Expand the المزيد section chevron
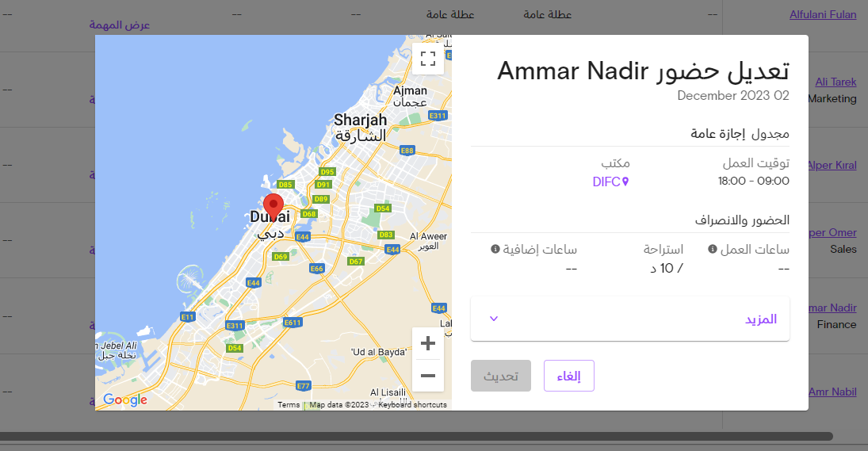The height and width of the screenshot is (451, 868). tap(494, 319)
